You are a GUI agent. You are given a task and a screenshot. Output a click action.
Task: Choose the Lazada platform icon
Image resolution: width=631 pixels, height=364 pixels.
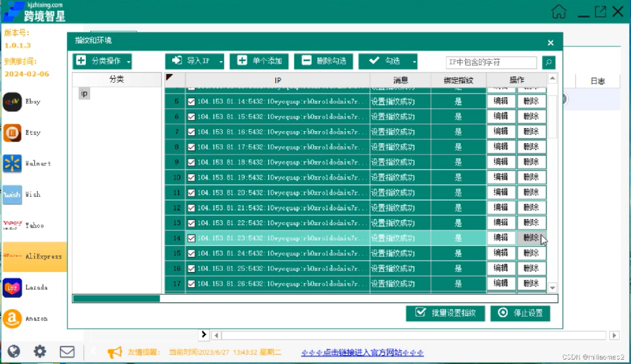(x=13, y=288)
